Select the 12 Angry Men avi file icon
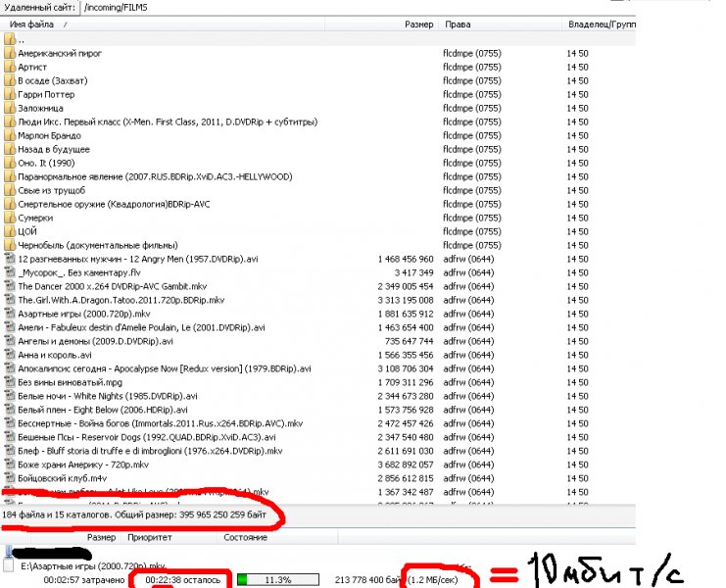Viewport: 726px width, 588px height. [9, 259]
